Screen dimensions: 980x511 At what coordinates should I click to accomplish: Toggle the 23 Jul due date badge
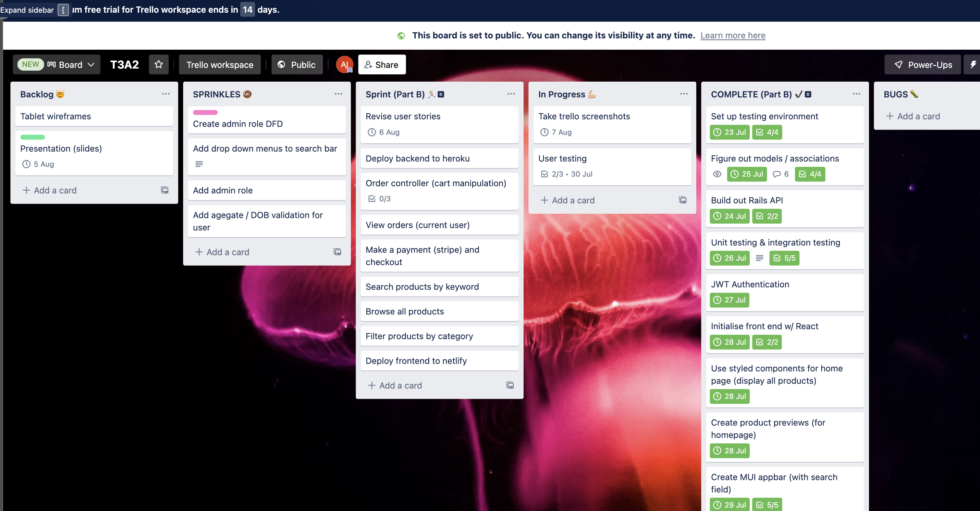coord(730,132)
